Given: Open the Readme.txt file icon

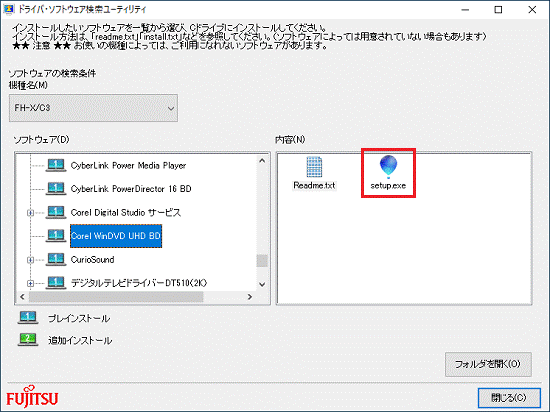Looking at the screenshot, I should (x=314, y=167).
